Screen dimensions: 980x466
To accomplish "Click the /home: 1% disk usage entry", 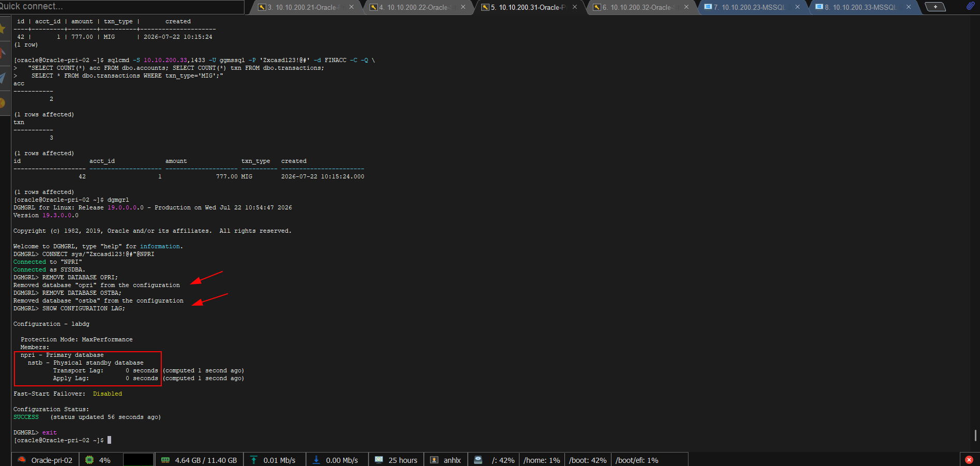I will [x=542, y=460].
